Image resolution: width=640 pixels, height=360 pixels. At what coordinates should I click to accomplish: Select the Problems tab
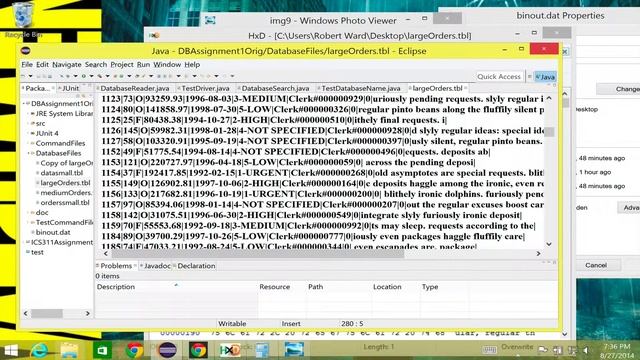(116, 266)
